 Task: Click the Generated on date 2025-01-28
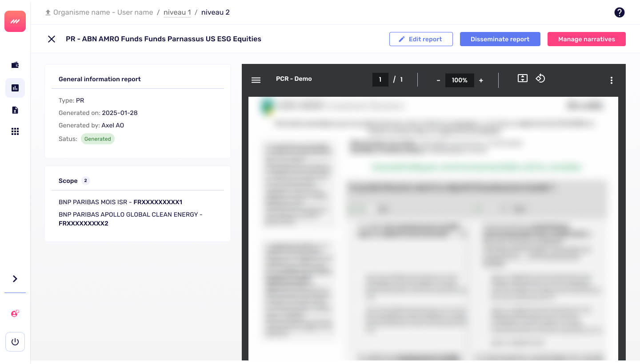point(120,113)
